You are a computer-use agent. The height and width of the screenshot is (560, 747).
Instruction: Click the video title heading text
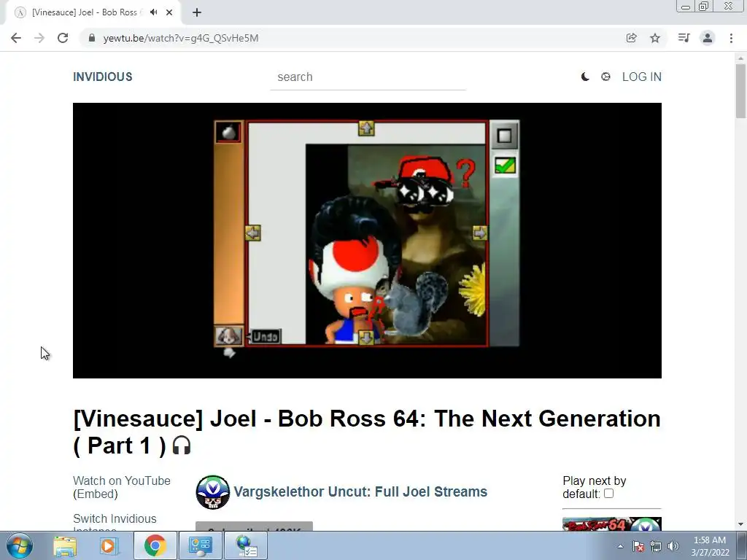(367, 432)
